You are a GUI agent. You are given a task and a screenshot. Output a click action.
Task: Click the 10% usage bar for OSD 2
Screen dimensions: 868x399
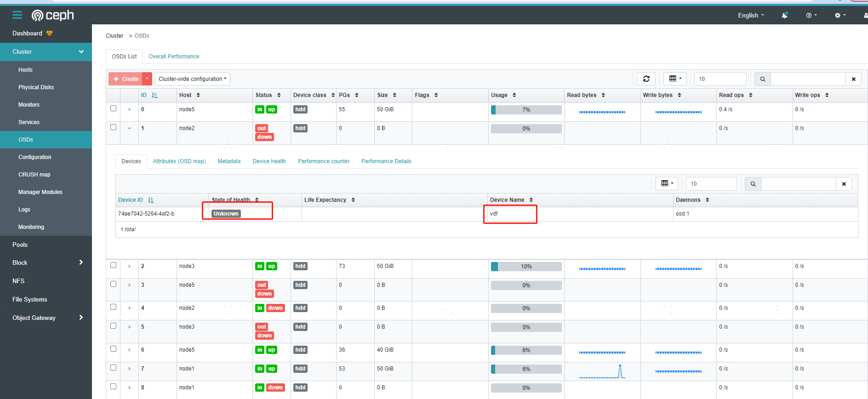point(526,267)
